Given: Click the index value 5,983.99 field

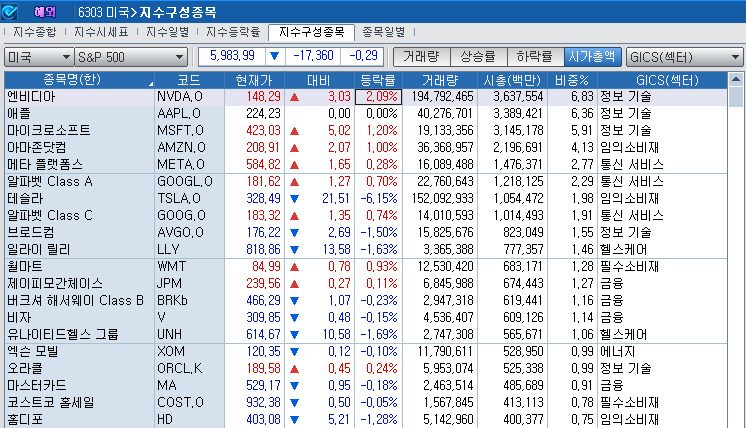Looking at the screenshot, I should (232, 56).
